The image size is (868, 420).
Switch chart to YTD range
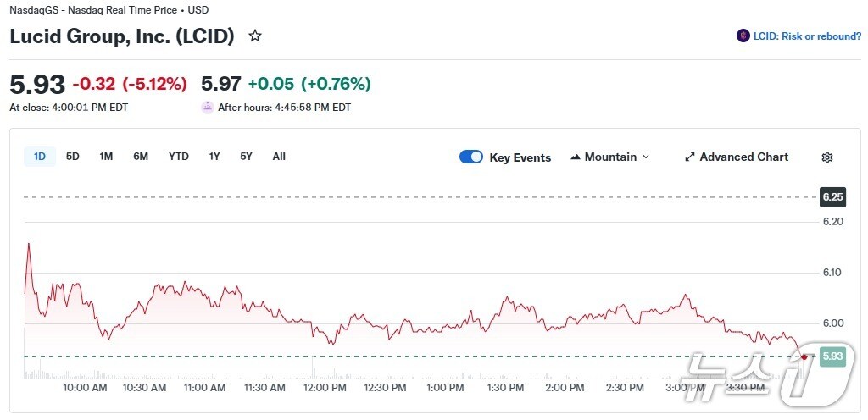point(178,156)
